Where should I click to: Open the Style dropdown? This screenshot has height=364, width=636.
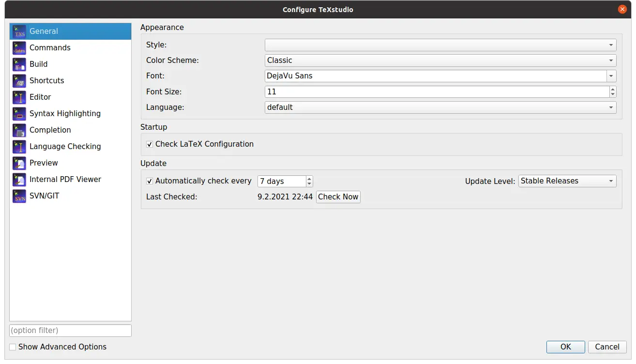440,45
